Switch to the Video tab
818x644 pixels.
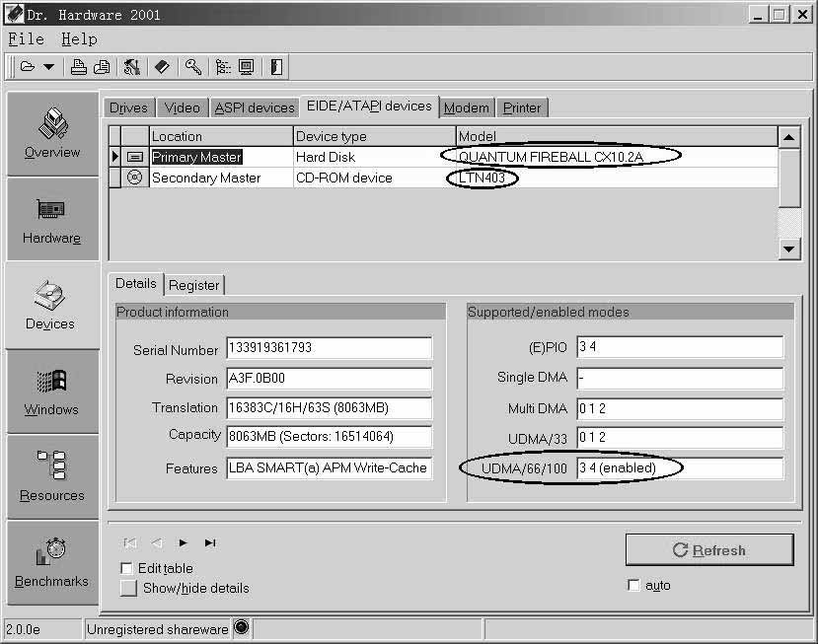pos(183,107)
